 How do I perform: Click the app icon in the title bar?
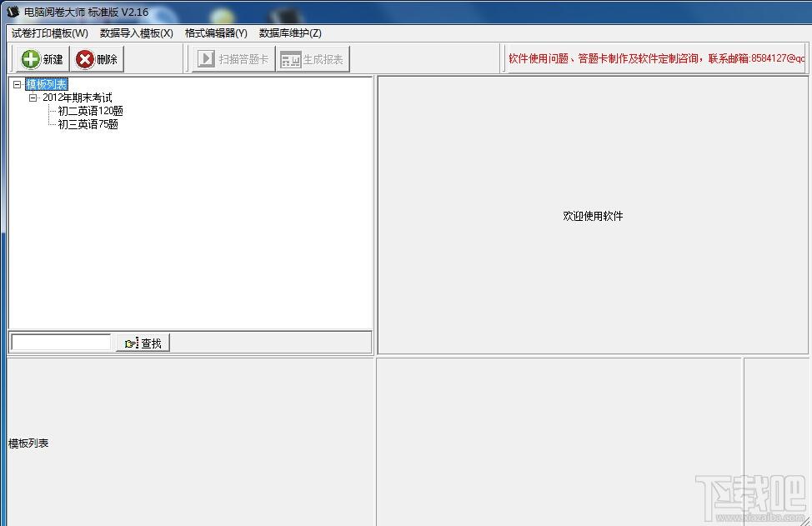point(13,12)
